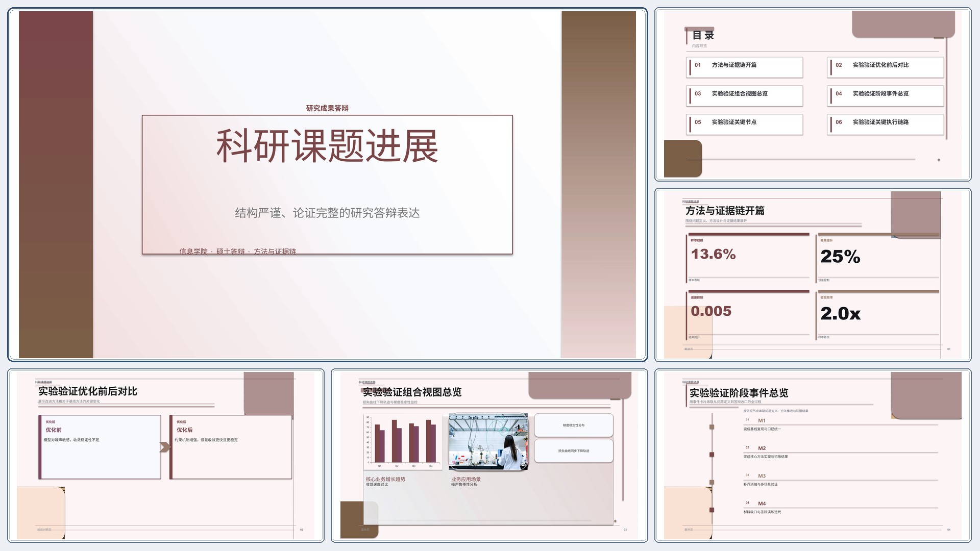The height and width of the screenshot is (551, 980).
Task: Click timeline milestone M2
Action: (x=762, y=448)
